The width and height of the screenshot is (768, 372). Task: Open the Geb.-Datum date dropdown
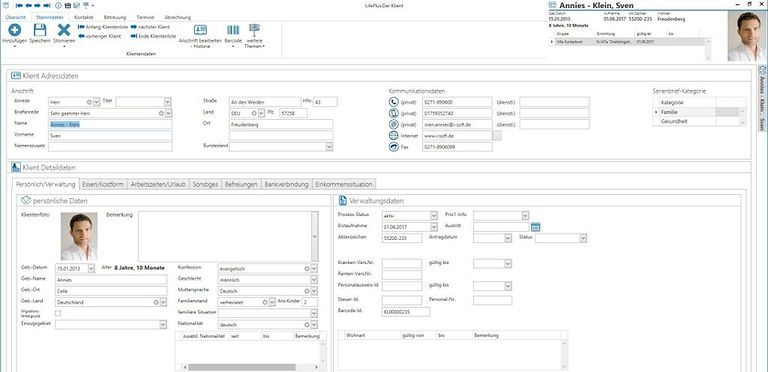tap(91, 268)
